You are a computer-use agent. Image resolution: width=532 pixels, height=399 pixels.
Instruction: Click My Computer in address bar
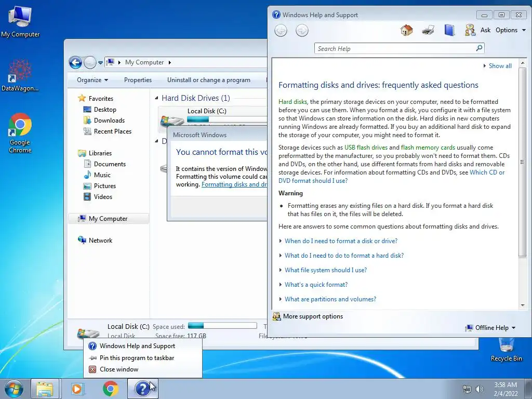[144, 62]
